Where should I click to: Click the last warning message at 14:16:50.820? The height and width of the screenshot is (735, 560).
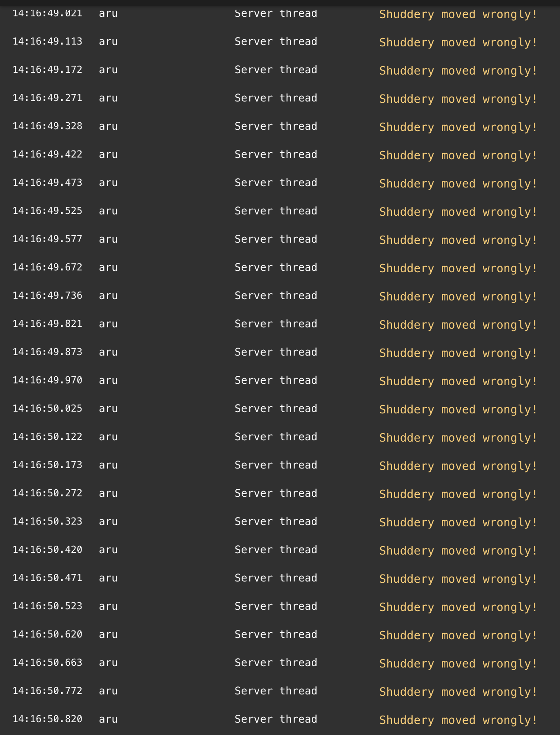[x=458, y=720]
